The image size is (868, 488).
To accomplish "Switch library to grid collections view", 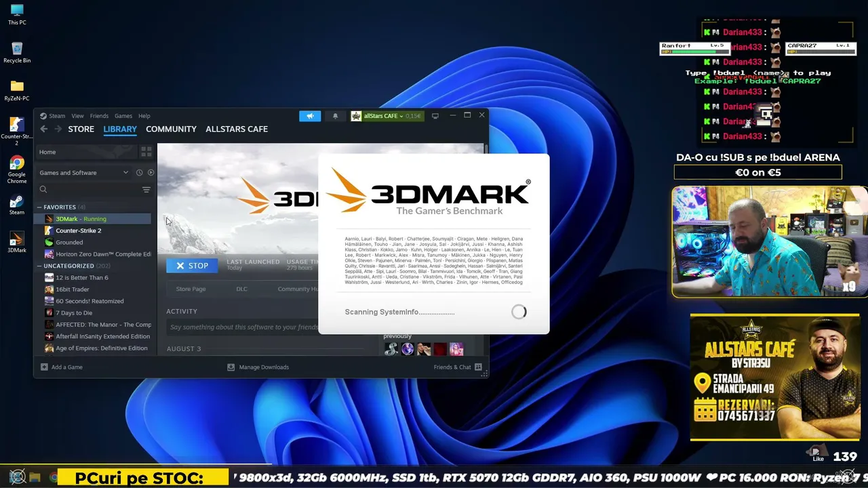I will tap(146, 152).
